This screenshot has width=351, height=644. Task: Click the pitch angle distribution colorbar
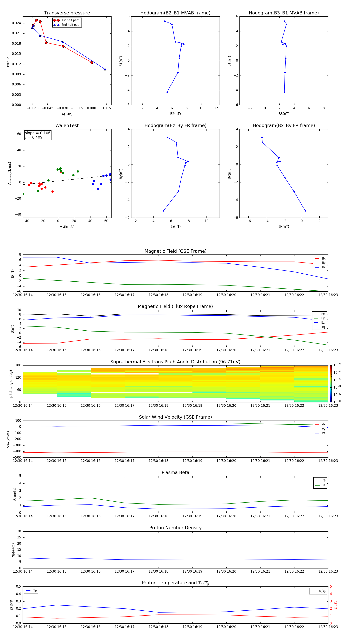coord(331,384)
